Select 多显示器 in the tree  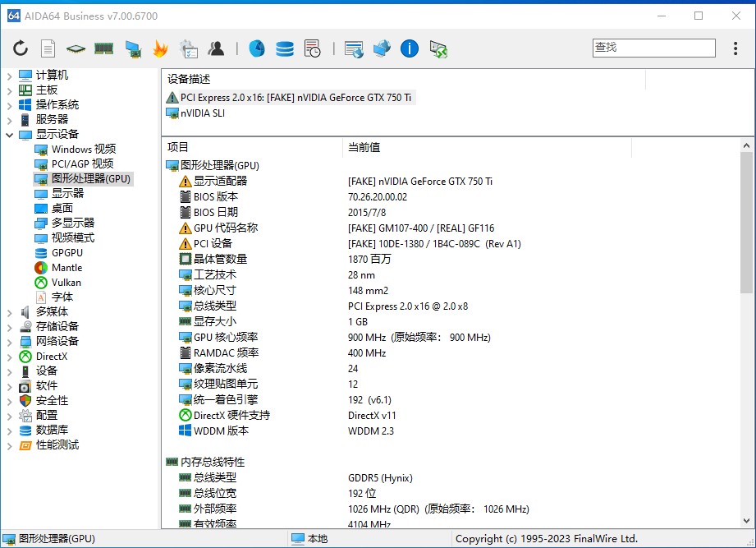pyautogui.click(x=64, y=223)
